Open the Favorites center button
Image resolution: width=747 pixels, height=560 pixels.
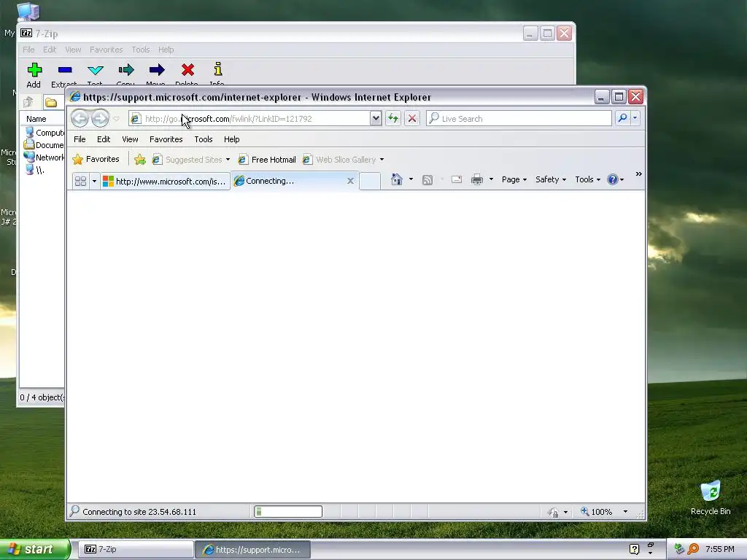click(96, 159)
